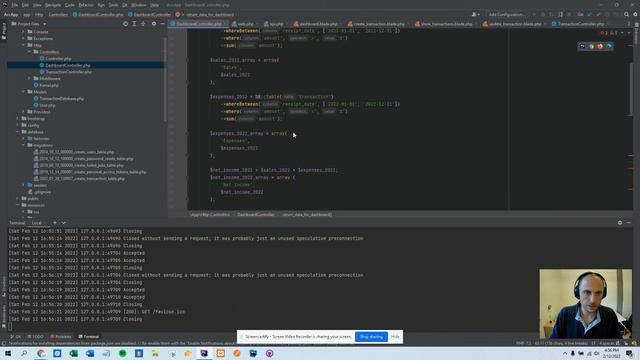
Task: Collapse the Controllers folder
Action: [x=30, y=52]
